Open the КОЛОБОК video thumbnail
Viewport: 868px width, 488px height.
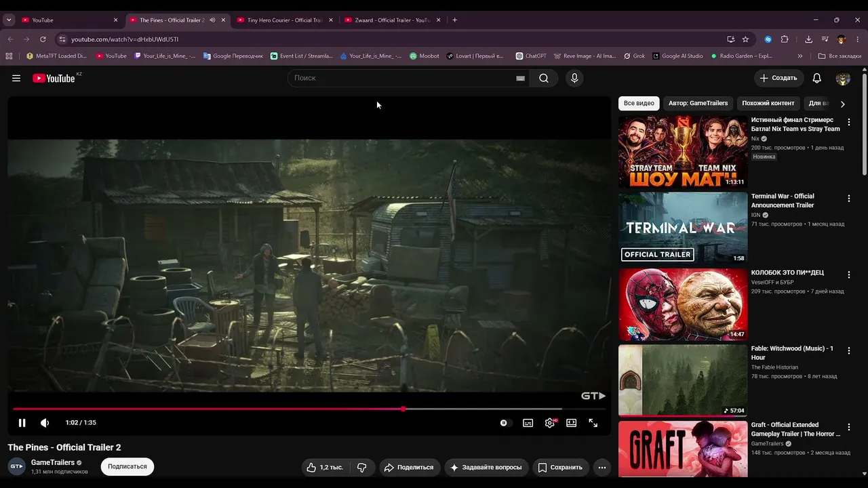[x=683, y=304]
